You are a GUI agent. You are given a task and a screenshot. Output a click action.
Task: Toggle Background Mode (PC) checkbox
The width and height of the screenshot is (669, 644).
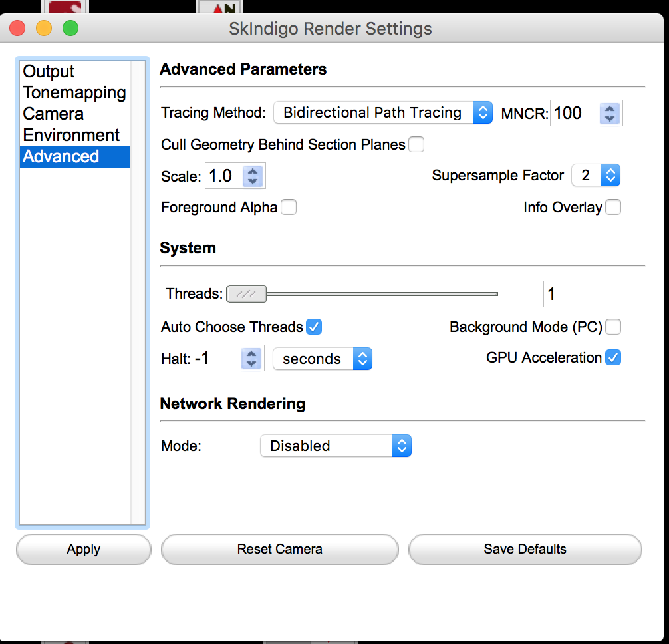[613, 327]
